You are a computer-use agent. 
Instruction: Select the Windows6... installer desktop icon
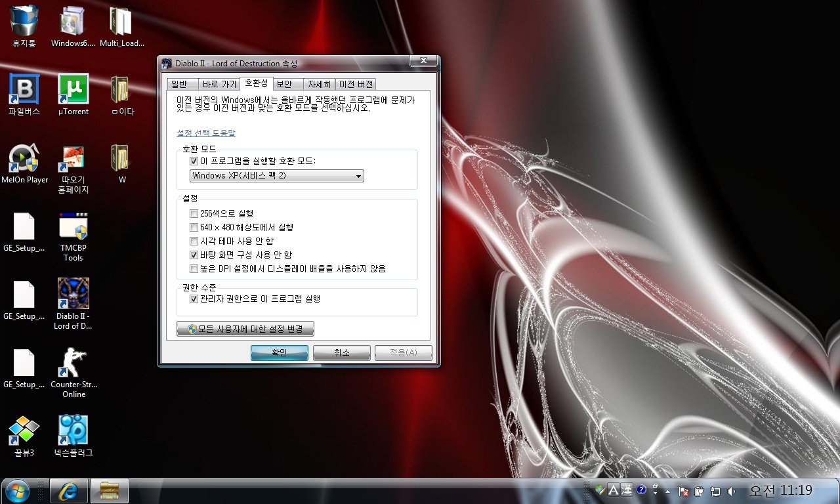[x=73, y=26]
